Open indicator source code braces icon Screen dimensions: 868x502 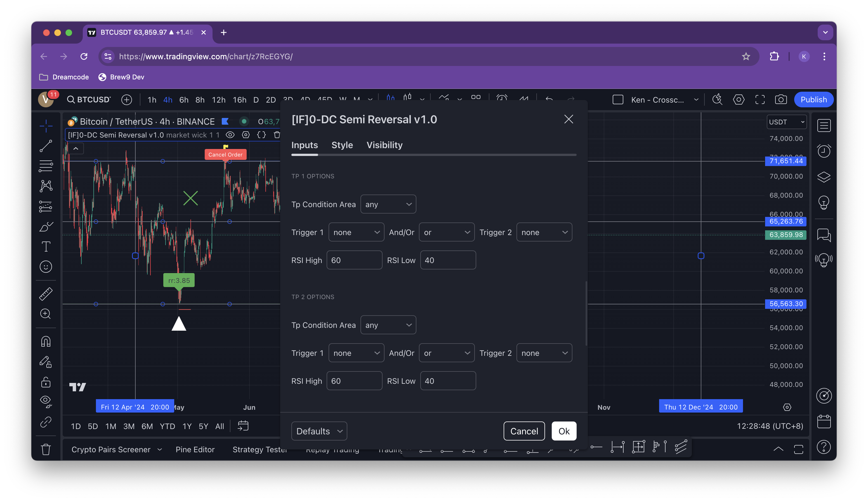pyautogui.click(x=261, y=135)
